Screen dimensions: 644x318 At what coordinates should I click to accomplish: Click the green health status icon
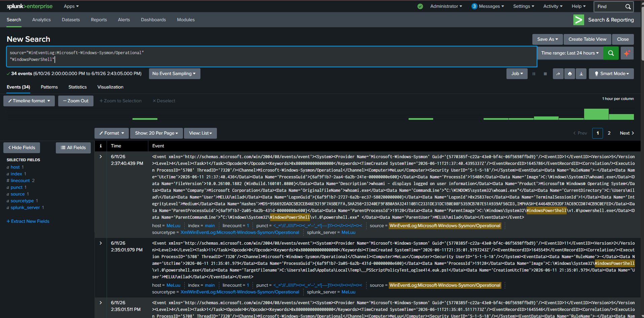click(420, 6)
